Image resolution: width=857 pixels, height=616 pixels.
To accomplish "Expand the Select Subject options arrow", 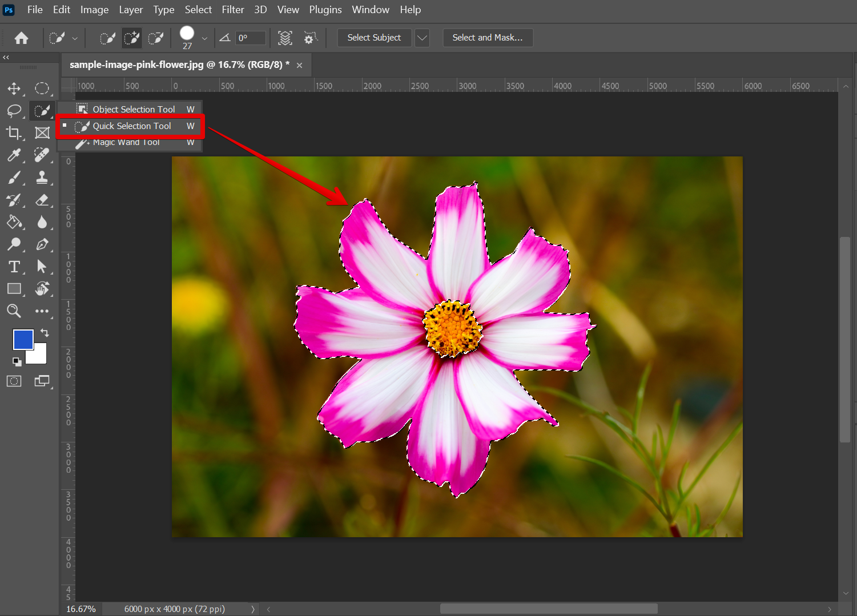I will [422, 38].
